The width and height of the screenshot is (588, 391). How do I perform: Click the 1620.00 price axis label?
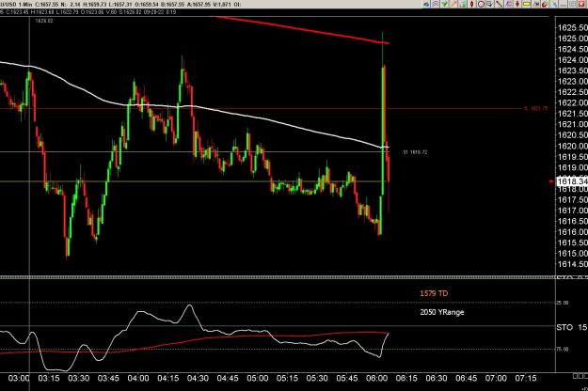pyautogui.click(x=573, y=146)
